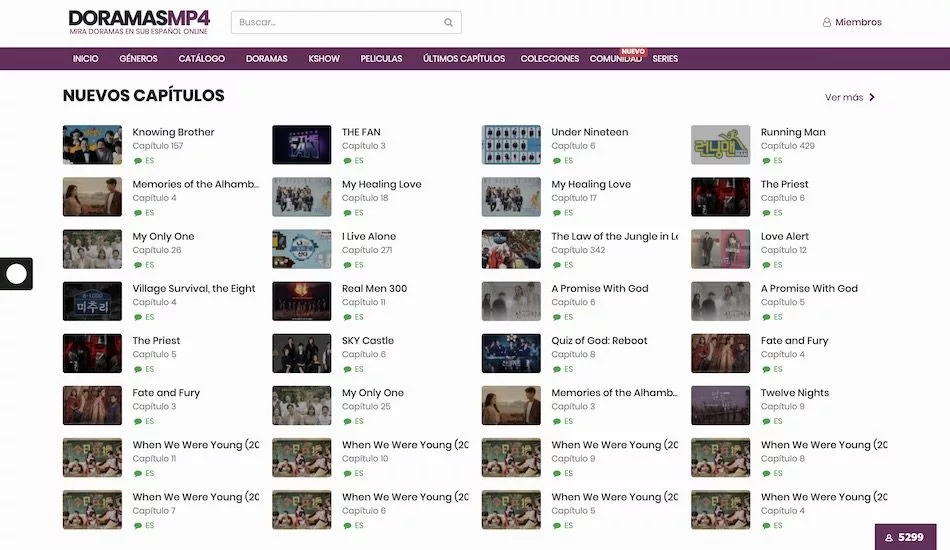Click the search magnifier icon
Image resolution: width=950 pixels, height=550 pixels.
click(x=450, y=22)
